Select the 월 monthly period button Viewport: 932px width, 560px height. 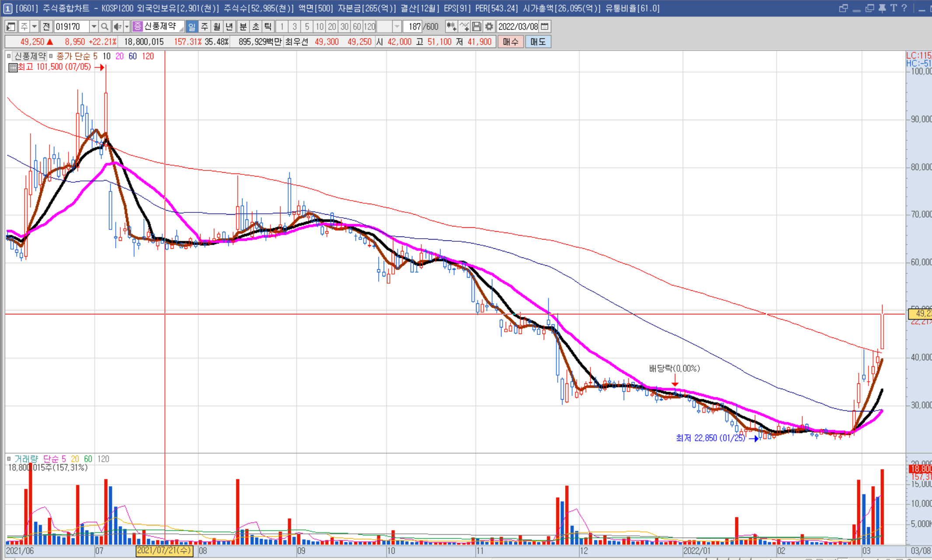pyautogui.click(x=217, y=27)
